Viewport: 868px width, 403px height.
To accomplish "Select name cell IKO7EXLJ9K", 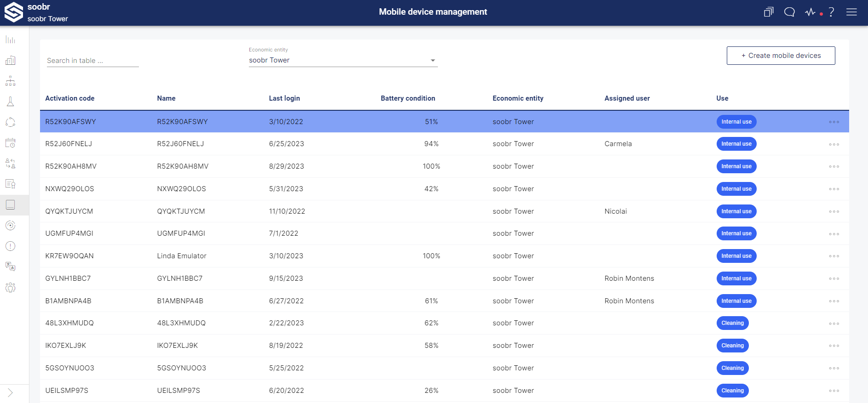I will pos(178,346).
